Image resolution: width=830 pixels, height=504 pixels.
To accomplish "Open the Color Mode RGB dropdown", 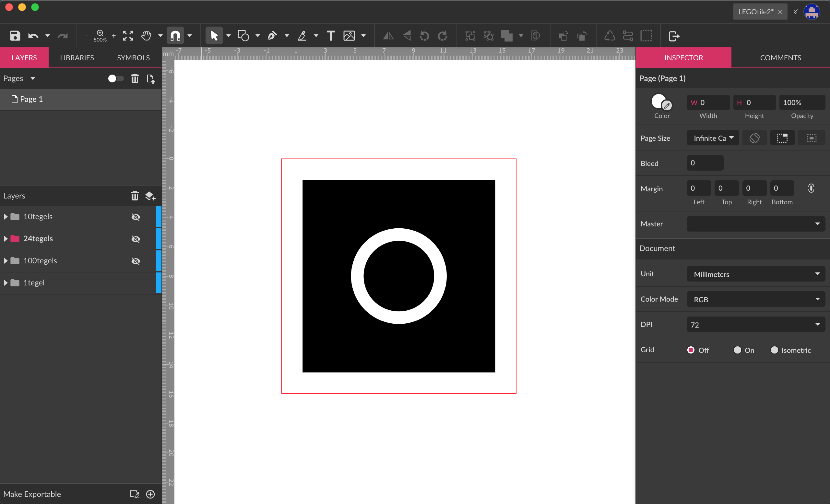I will coord(755,299).
